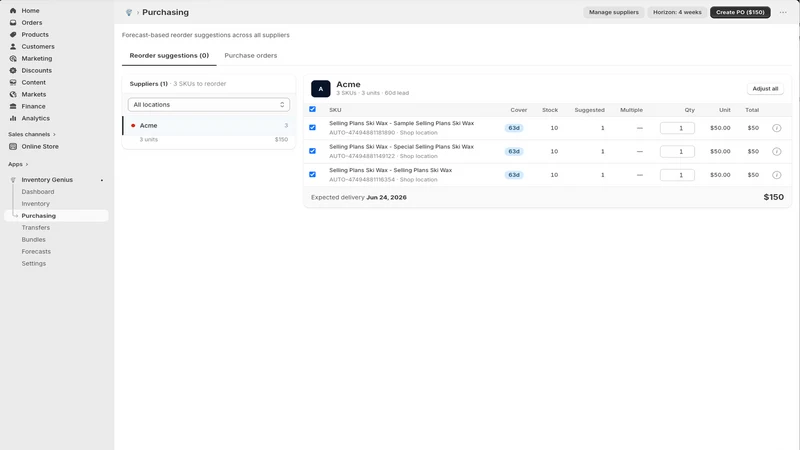Click the Finance bank icon
This screenshot has width=800, height=450.
[13, 106]
